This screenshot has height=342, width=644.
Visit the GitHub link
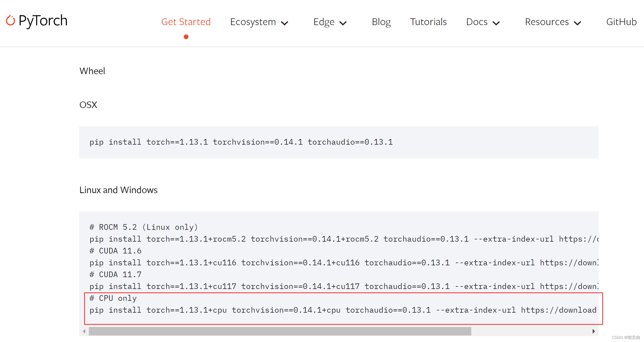621,22
